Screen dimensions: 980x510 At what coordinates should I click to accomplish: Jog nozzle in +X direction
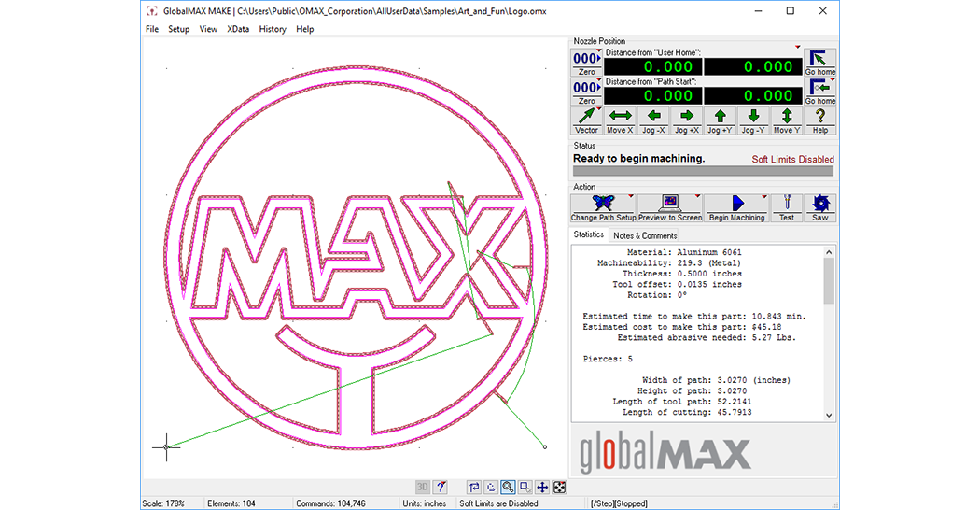coord(686,120)
